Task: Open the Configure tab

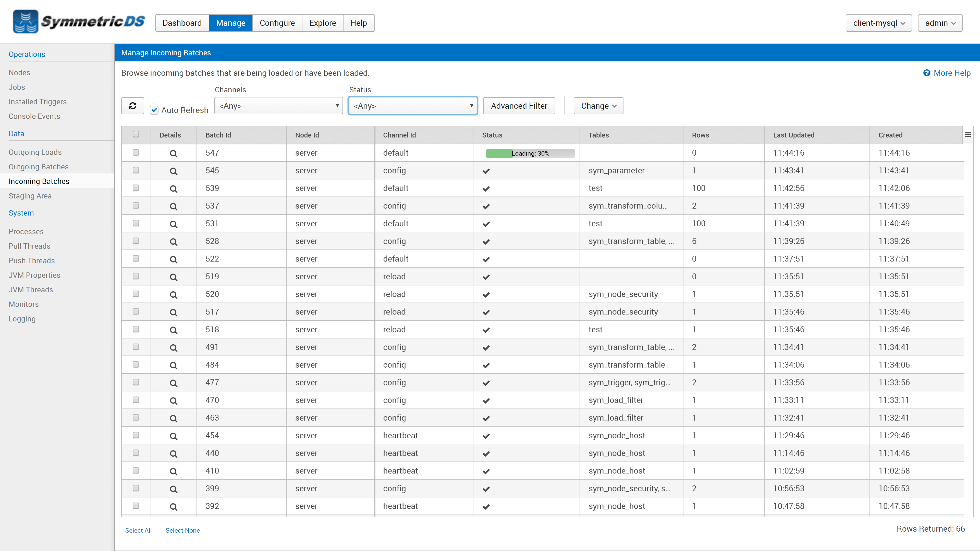Action: 277,23
